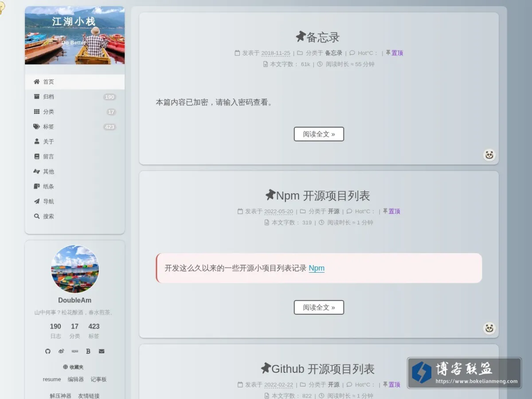
Task: Open the 纸条 menu item
Action: click(74, 187)
